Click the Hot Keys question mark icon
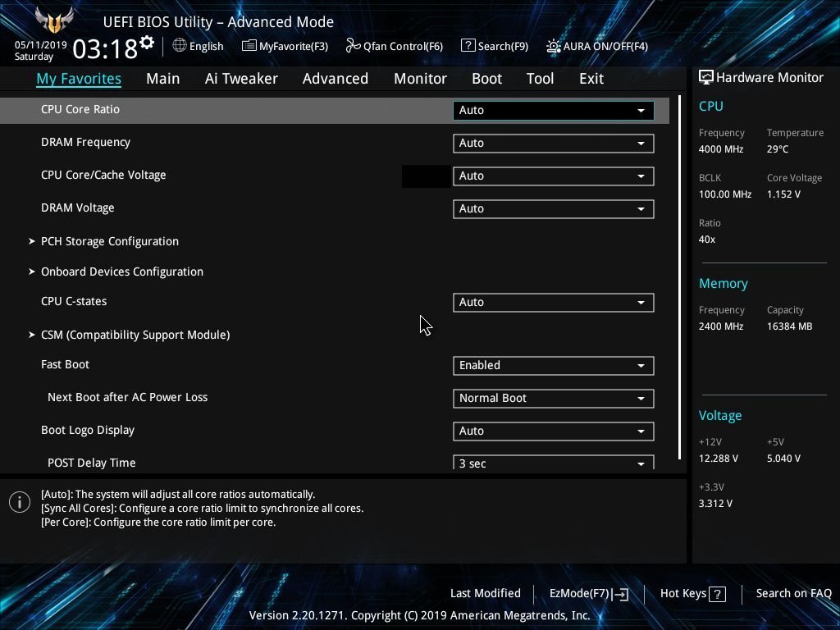This screenshot has width=840, height=630. coord(717,594)
